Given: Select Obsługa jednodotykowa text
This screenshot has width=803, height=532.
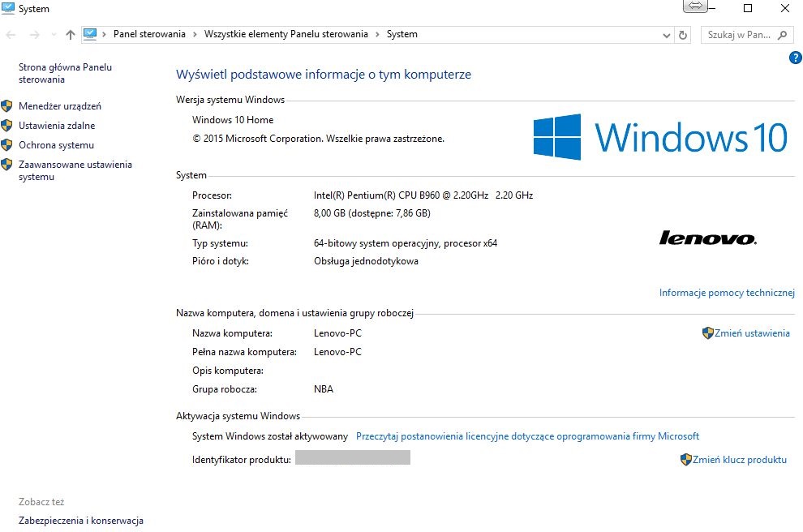Looking at the screenshot, I should tap(366, 261).
